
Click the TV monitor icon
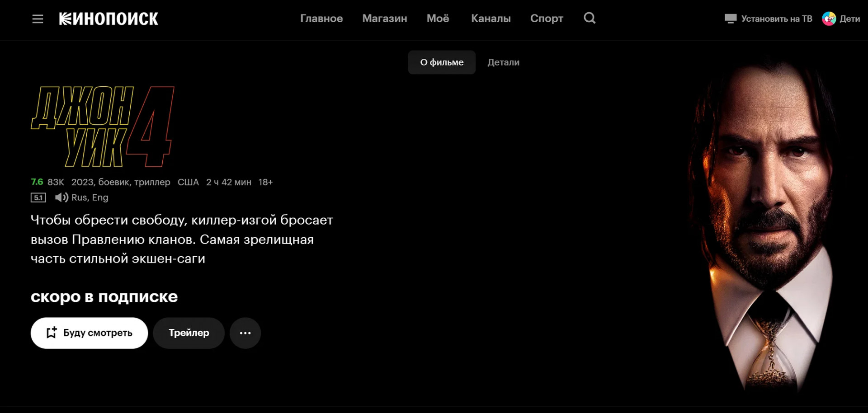(730, 19)
